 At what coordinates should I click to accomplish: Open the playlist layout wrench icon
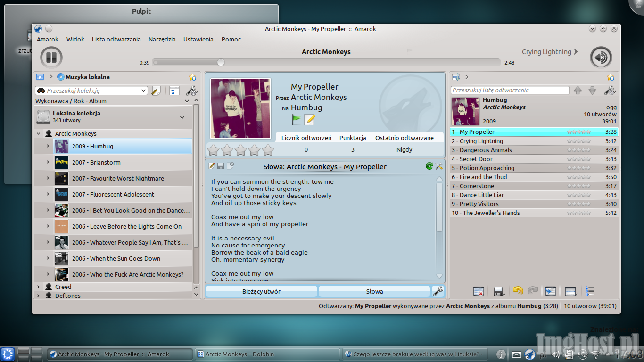pos(610,90)
